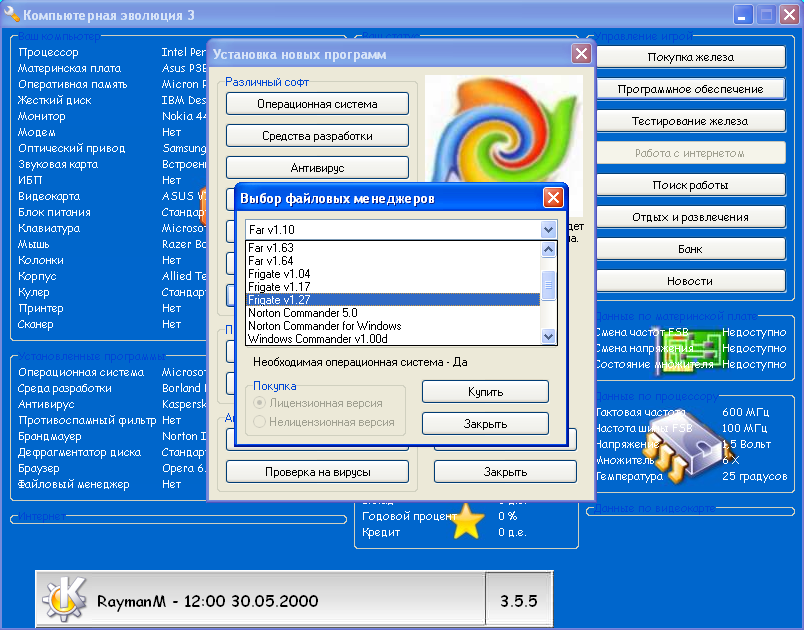Open the Поиск работы menu
This screenshot has height=630, width=804.
pos(691,185)
